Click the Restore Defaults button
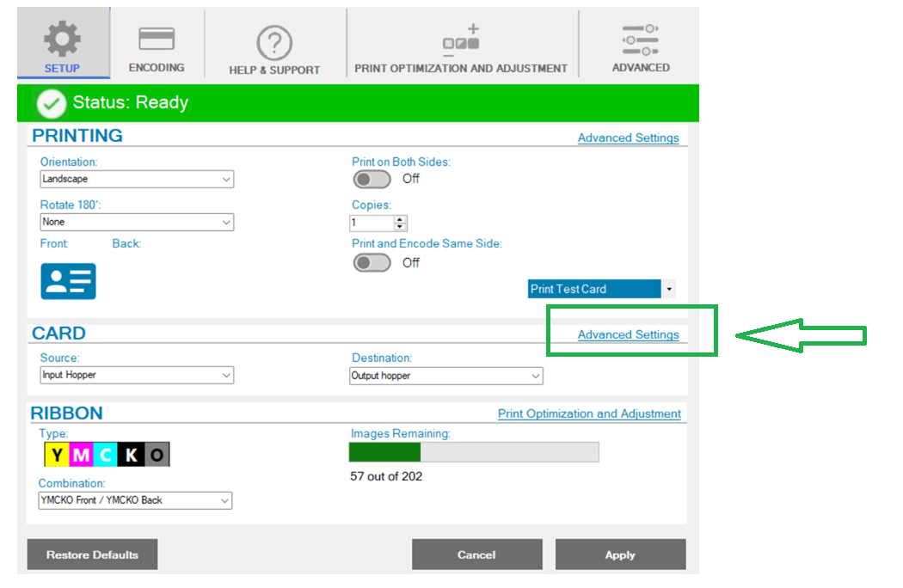This screenshot has height=588, width=903. point(92,554)
